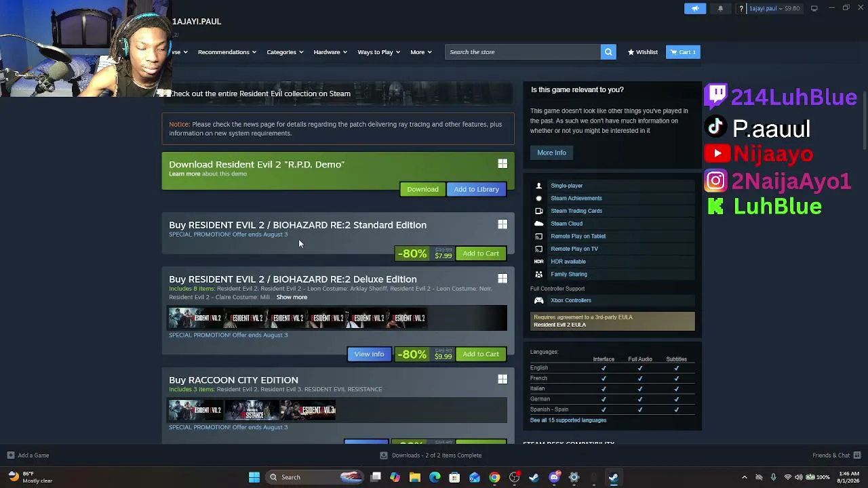Open the Steam notifications bell

(720, 8)
